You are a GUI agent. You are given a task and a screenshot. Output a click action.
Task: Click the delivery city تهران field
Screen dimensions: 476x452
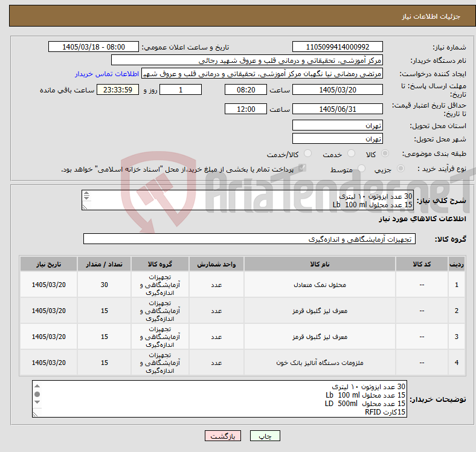point(337,138)
